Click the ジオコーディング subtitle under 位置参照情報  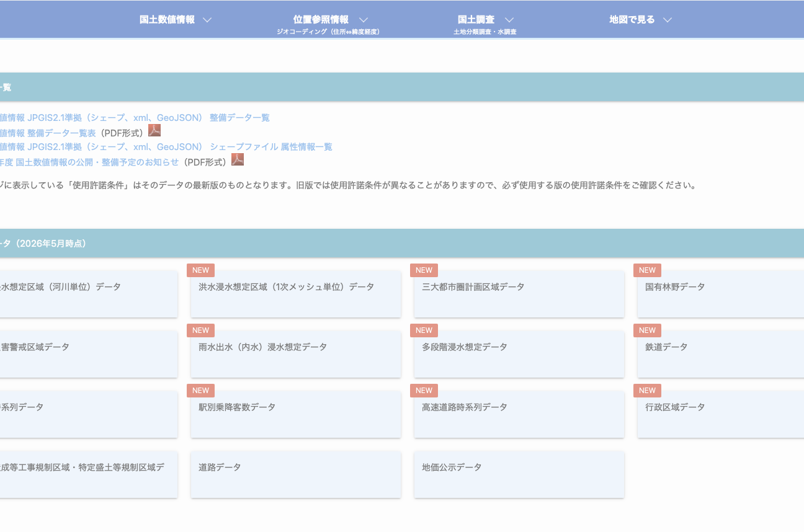click(x=328, y=32)
